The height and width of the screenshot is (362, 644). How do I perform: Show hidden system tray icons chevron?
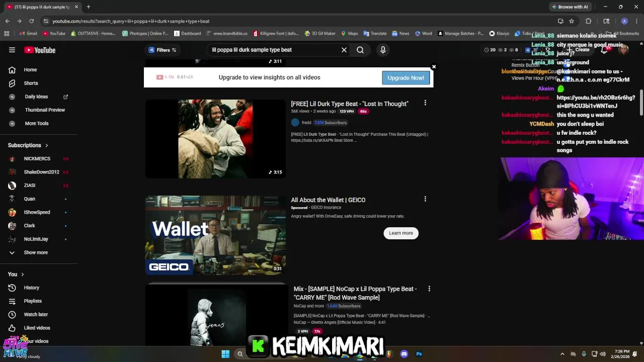[562, 354]
